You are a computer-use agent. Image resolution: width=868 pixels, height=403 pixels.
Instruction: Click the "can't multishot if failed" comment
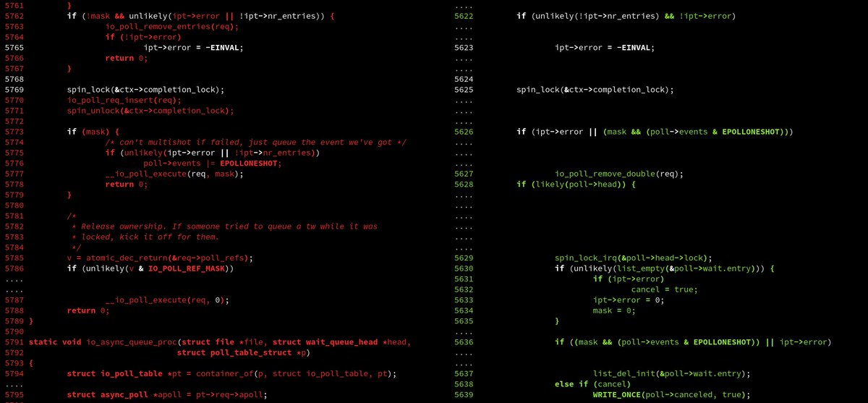pyautogui.click(x=255, y=143)
